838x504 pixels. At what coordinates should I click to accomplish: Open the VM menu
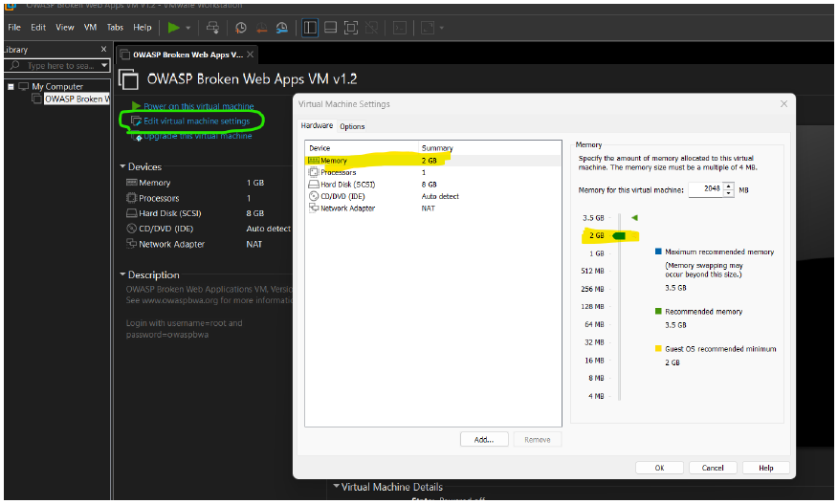coord(90,28)
